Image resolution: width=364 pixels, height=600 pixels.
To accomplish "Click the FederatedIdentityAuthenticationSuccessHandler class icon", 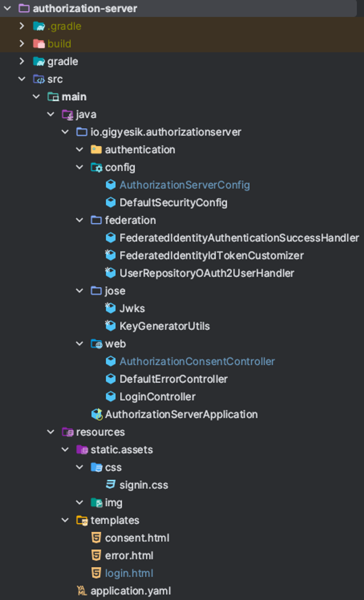I will 111,238.
